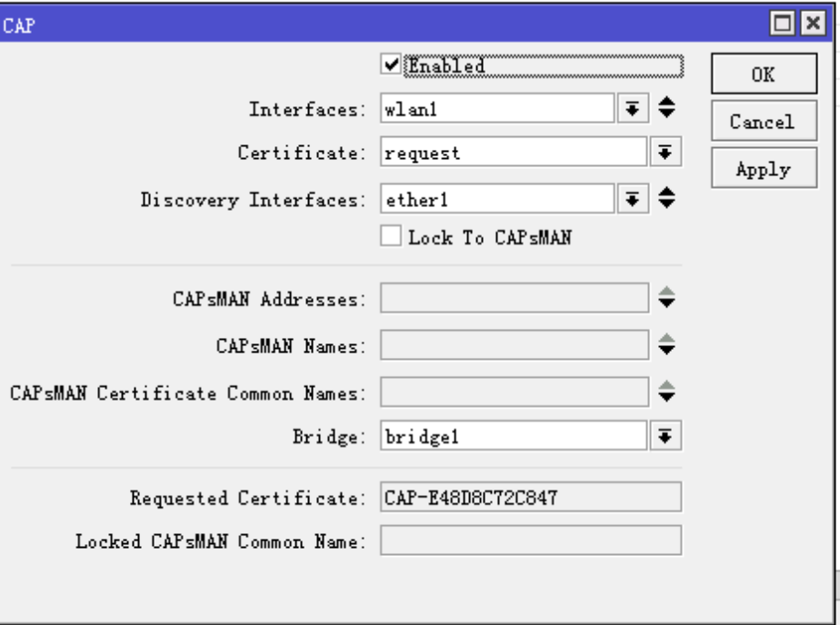The width and height of the screenshot is (840, 625).
Task: Click the OK button
Action: (x=764, y=74)
